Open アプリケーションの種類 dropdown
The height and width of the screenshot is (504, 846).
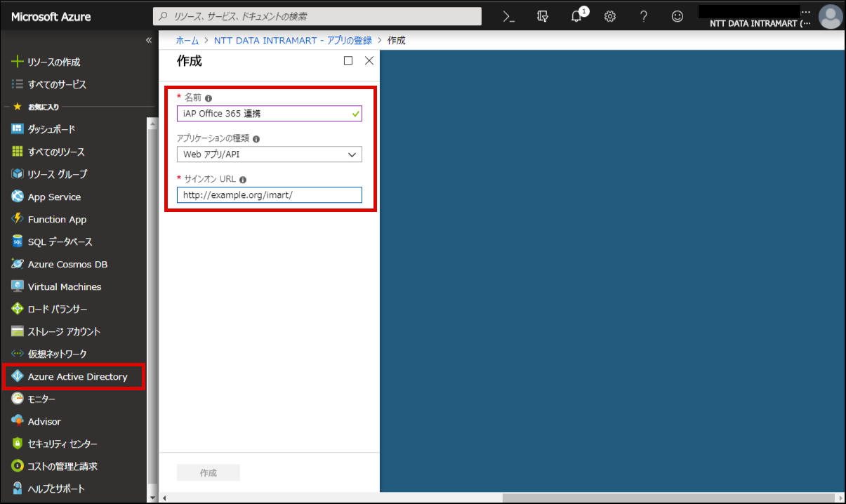coord(270,154)
